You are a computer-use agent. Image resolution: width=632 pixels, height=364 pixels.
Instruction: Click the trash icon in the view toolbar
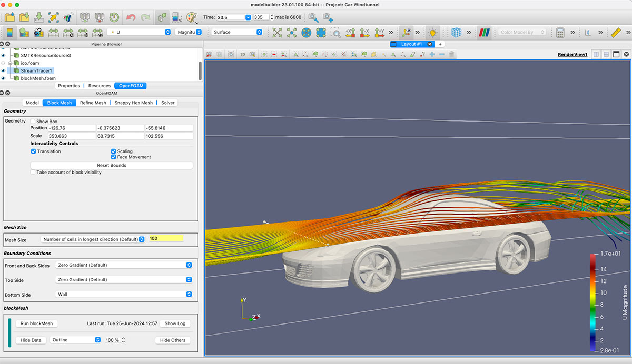(452, 54)
